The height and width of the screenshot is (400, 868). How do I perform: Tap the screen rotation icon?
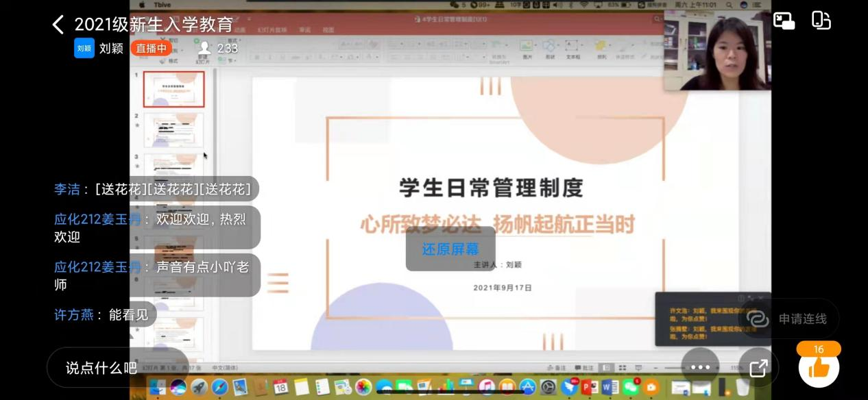click(821, 21)
